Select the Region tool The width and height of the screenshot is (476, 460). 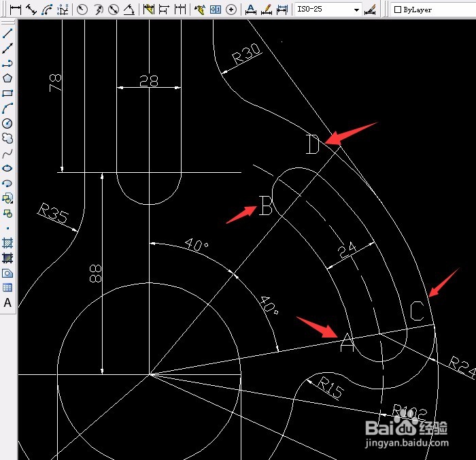click(x=7, y=273)
